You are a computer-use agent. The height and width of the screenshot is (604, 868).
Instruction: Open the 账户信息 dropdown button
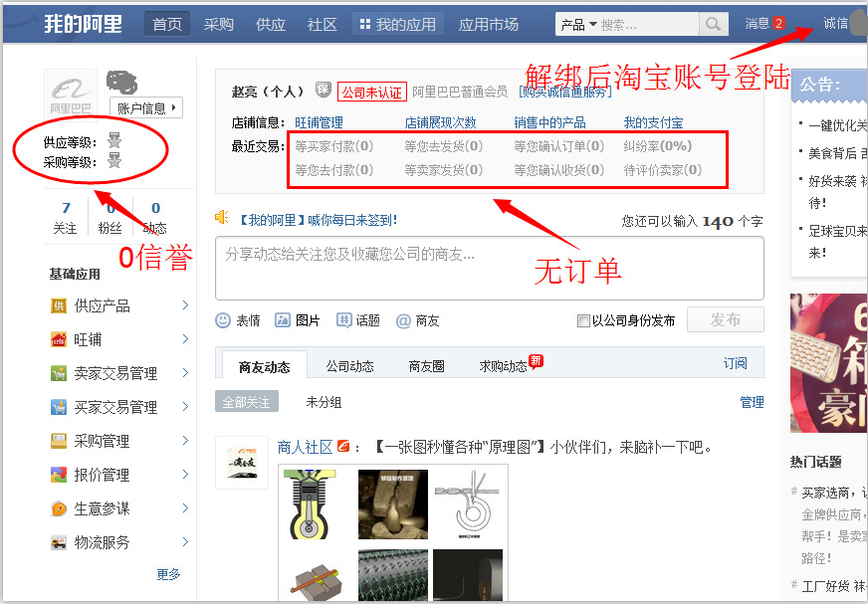(x=146, y=107)
